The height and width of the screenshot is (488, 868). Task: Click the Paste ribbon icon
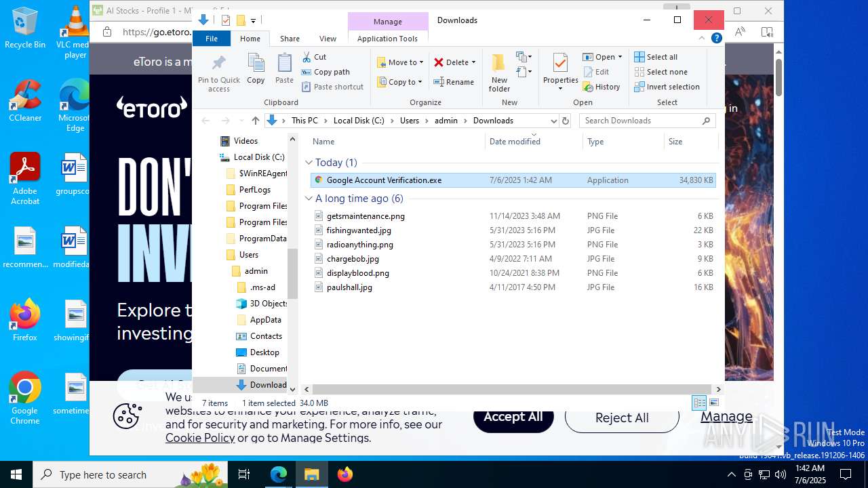284,68
